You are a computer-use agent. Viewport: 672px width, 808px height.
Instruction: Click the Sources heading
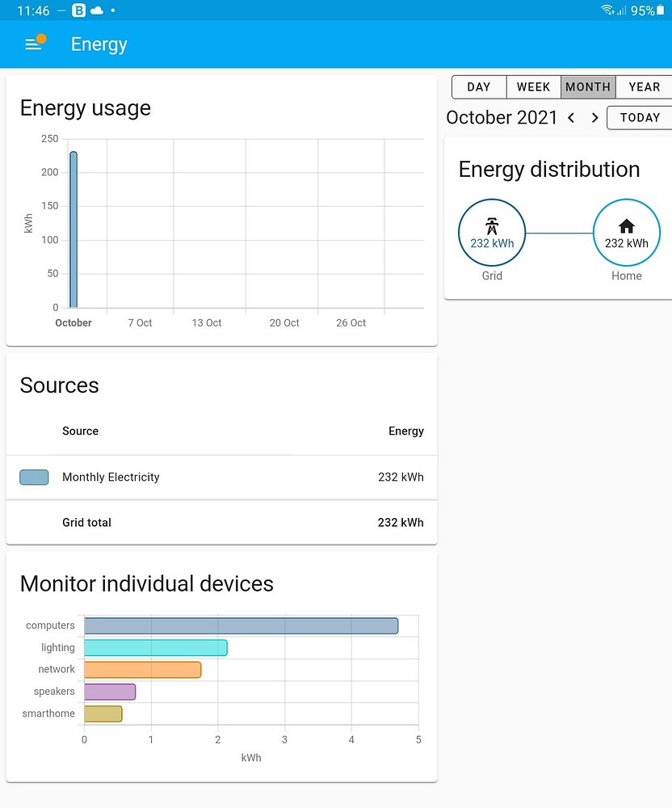point(59,385)
